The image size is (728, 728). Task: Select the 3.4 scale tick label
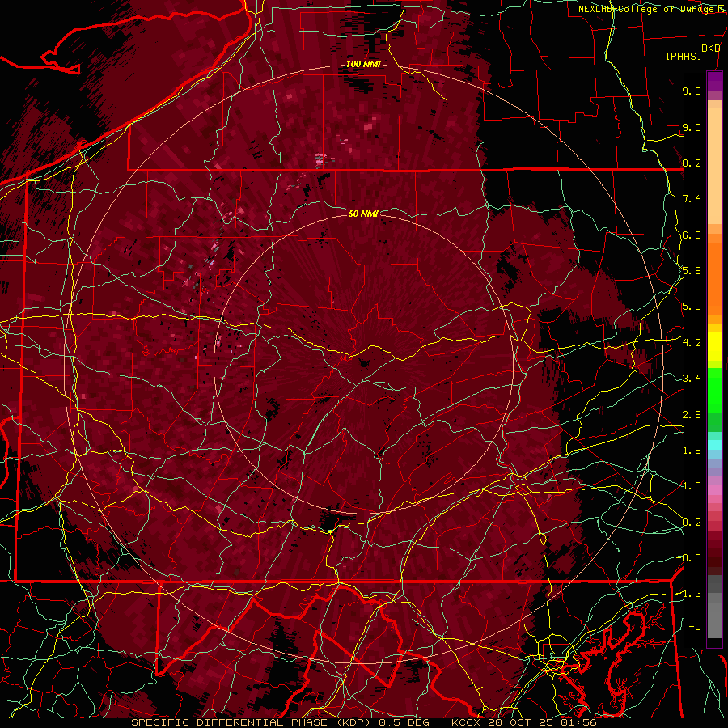[692, 379]
